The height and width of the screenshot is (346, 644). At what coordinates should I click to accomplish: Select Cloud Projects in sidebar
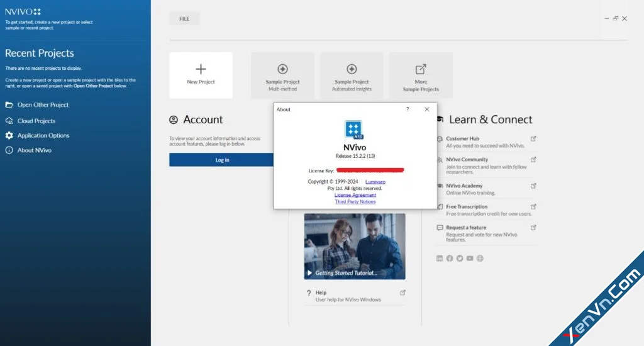[36, 121]
